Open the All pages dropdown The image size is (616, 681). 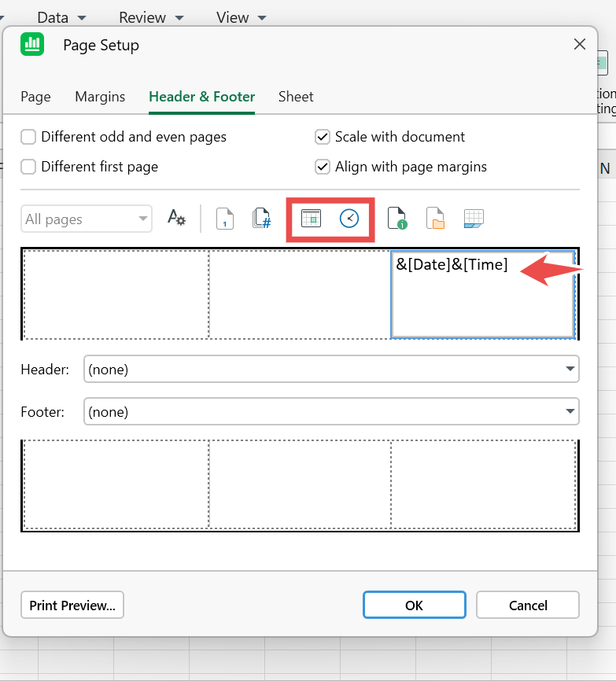click(x=87, y=219)
